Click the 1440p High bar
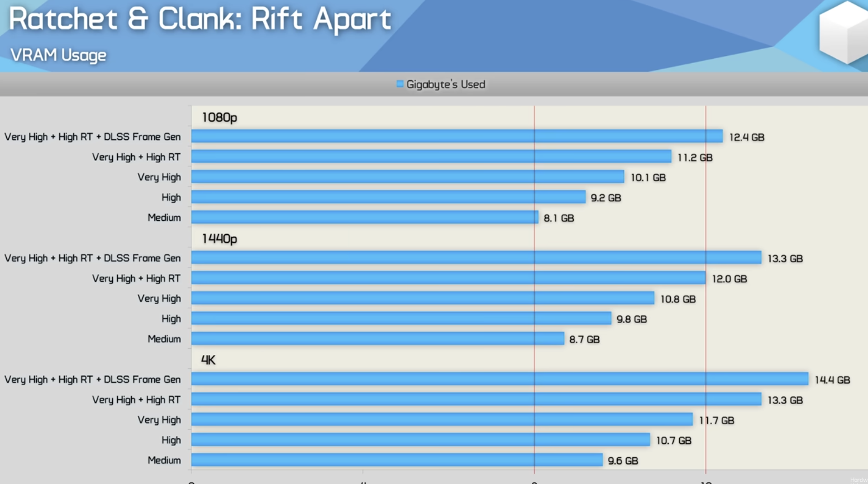Screen dimensions: 868x484 click(x=401, y=318)
